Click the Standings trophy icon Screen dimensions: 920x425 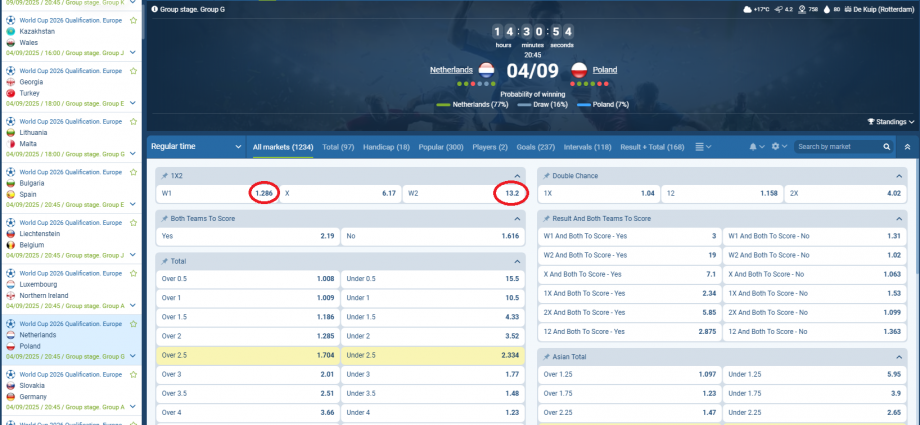click(871, 122)
